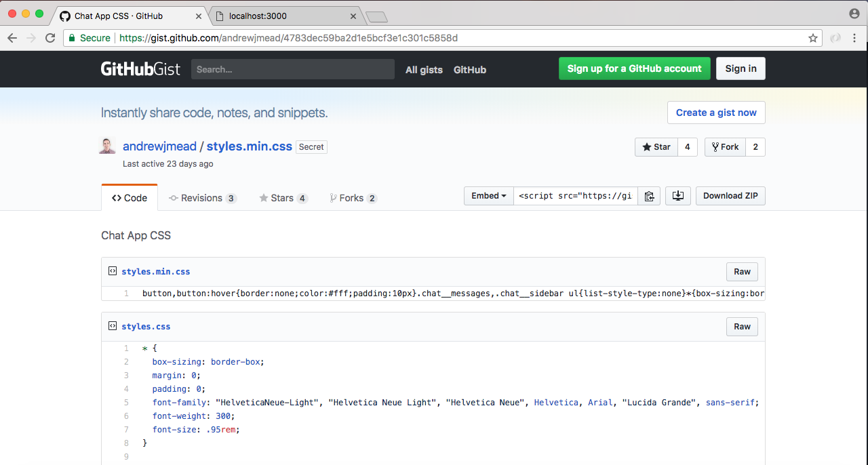868x465 pixels.
Task: Click the andrewjmead avatar image
Action: pos(108,146)
